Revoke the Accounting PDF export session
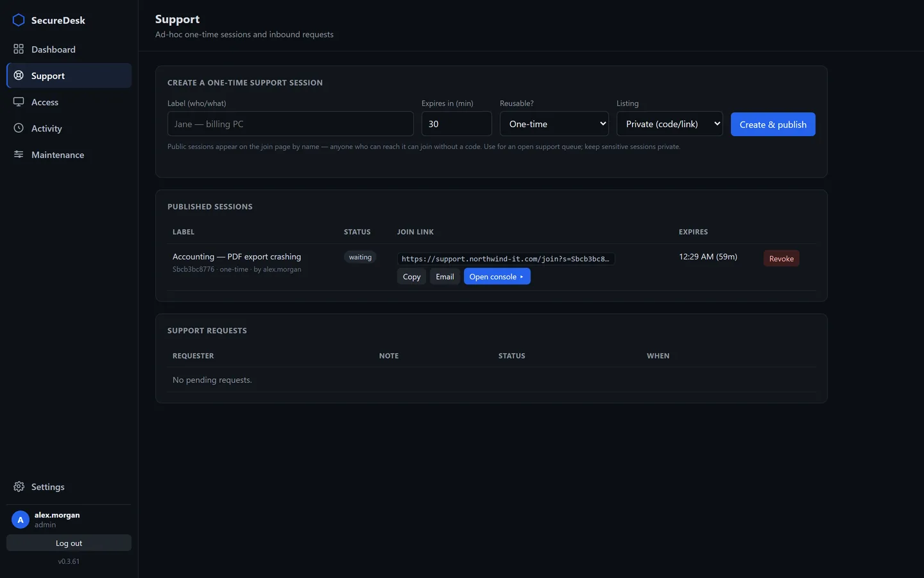 (x=781, y=259)
